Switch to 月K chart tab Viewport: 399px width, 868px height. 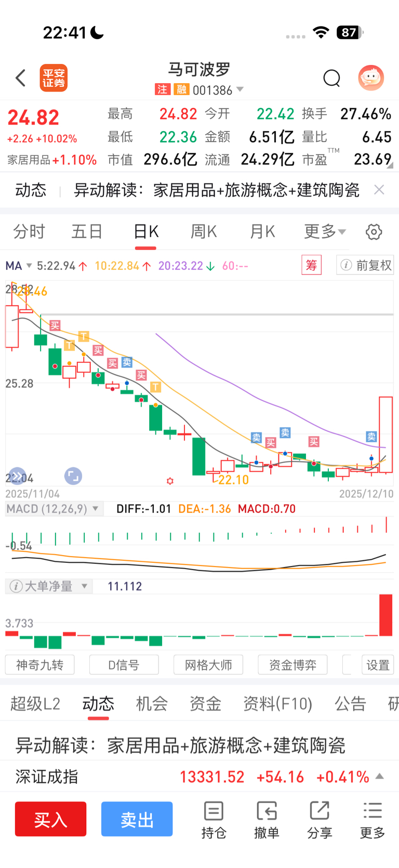[262, 231]
